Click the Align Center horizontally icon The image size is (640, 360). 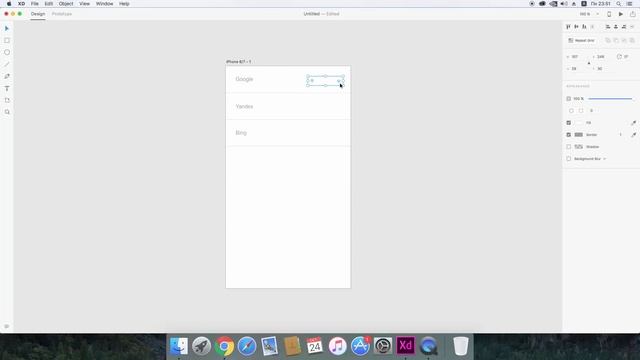click(616, 27)
